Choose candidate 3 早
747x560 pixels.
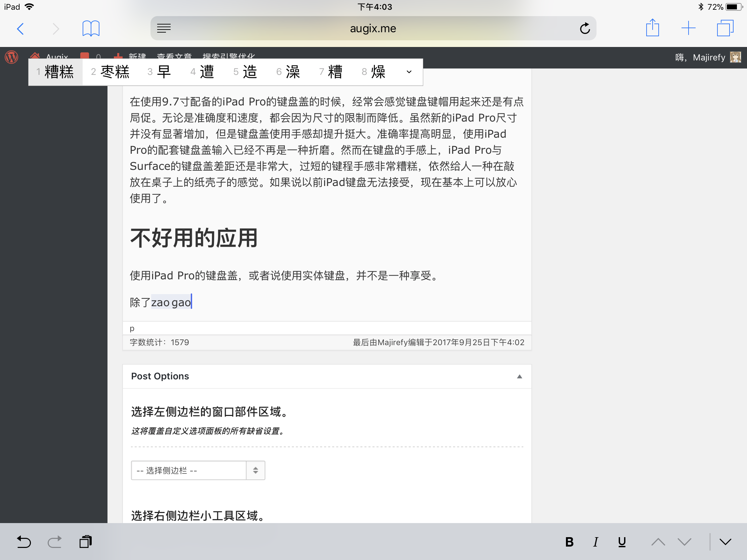pos(160,72)
